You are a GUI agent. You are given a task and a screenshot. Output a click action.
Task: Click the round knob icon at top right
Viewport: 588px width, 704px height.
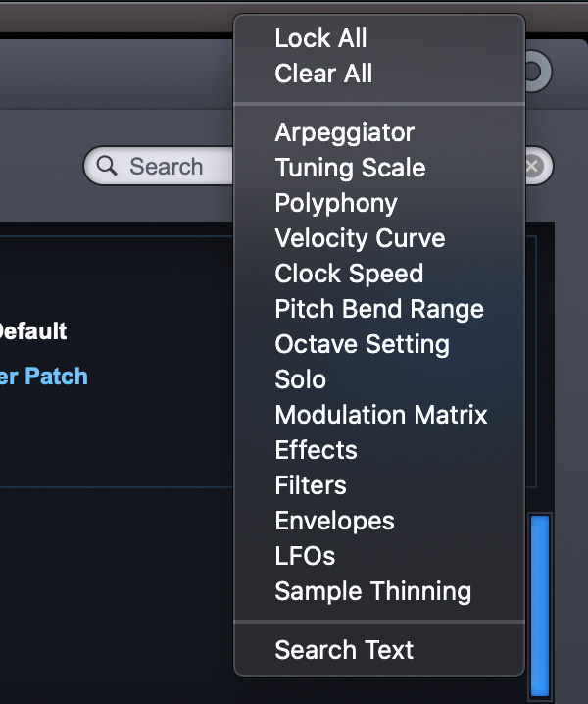tap(537, 71)
